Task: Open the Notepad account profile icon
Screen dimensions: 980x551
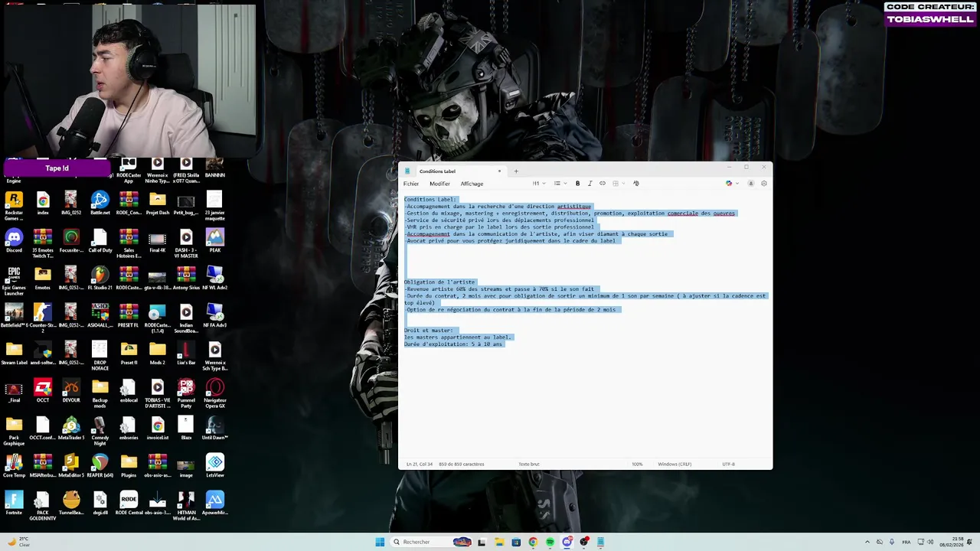Action: click(x=750, y=184)
